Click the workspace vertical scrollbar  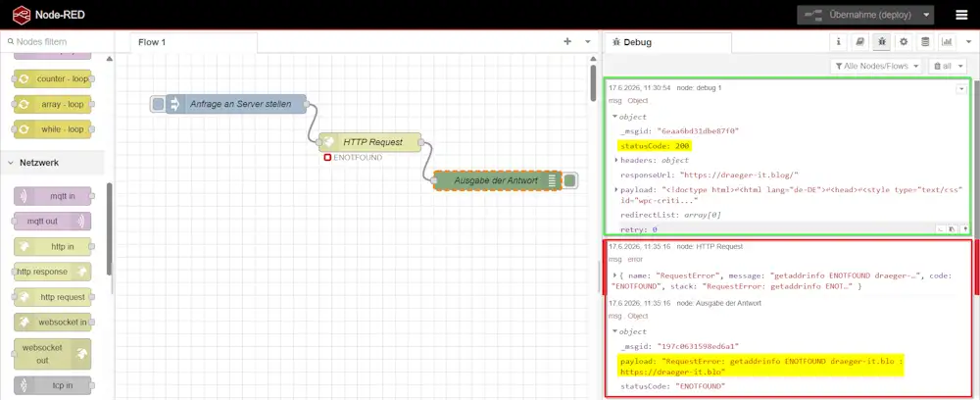(x=594, y=83)
